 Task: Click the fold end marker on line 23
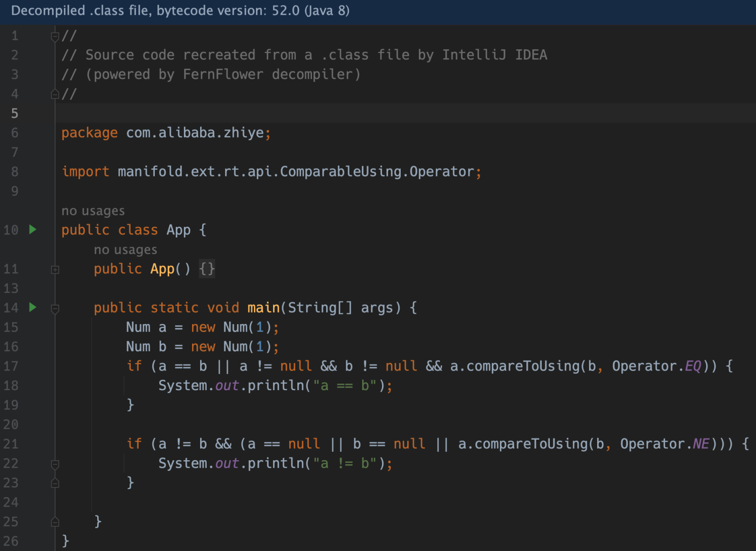(x=55, y=483)
